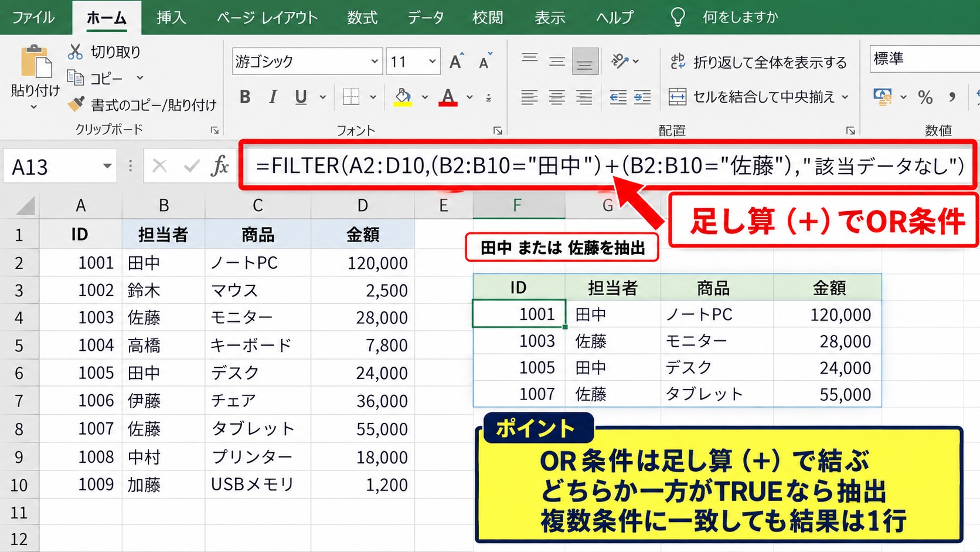980x552 pixels.
Task: Click the fill color yellow bucket
Action: pyautogui.click(x=403, y=97)
